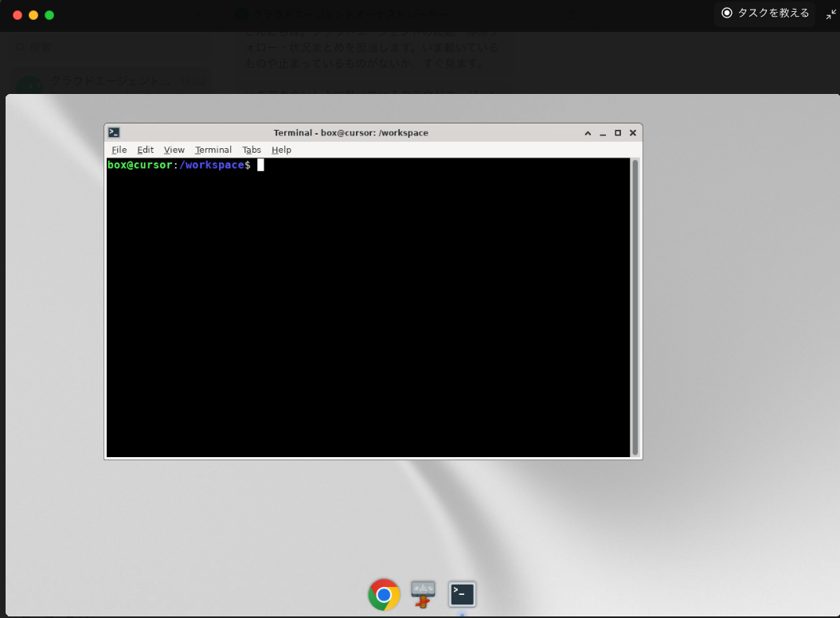Open the middle dock application icon
This screenshot has height=618, width=840.
click(x=424, y=594)
